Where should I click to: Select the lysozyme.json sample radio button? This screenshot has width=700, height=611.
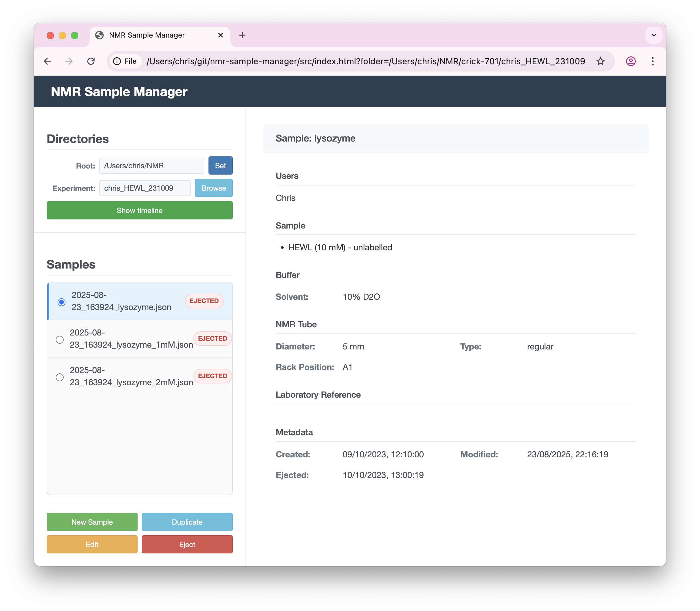(x=61, y=302)
